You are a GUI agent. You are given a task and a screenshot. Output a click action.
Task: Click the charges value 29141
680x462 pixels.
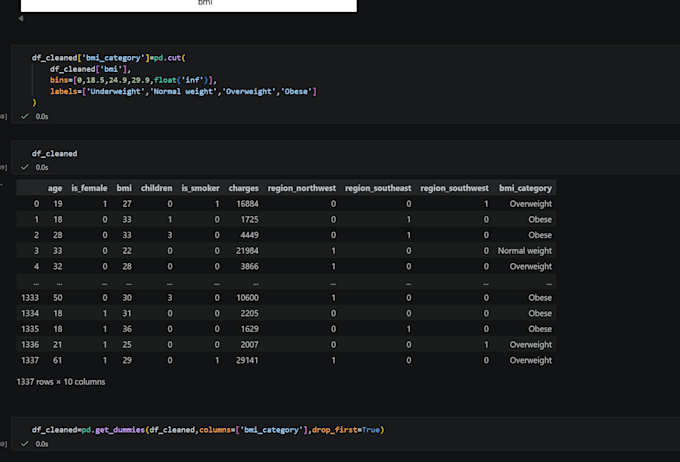pyautogui.click(x=247, y=360)
